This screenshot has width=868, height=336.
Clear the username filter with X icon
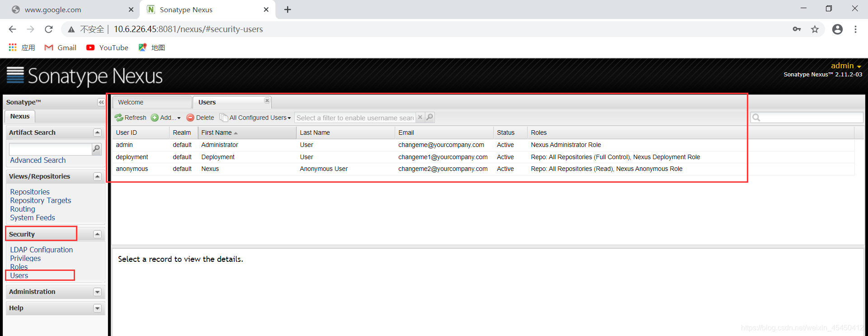(420, 117)
